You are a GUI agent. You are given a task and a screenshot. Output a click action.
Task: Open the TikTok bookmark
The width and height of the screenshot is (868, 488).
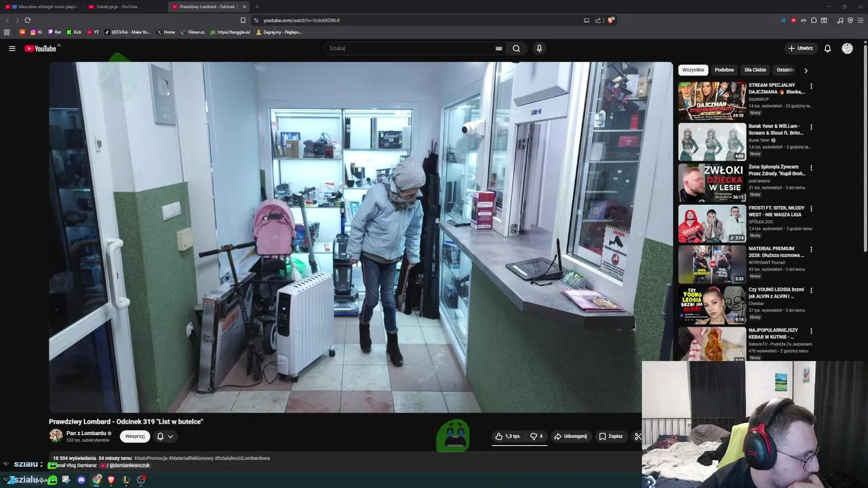coord(127,32)
